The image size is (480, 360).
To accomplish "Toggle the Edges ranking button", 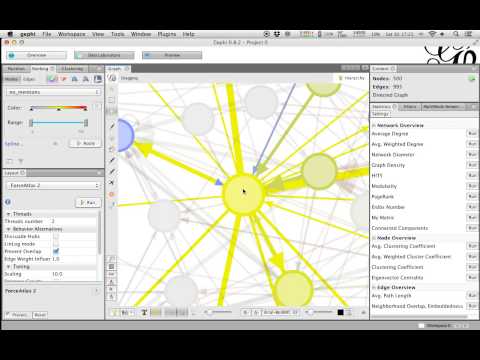I will pyautogui.click(x=29, y=79).
